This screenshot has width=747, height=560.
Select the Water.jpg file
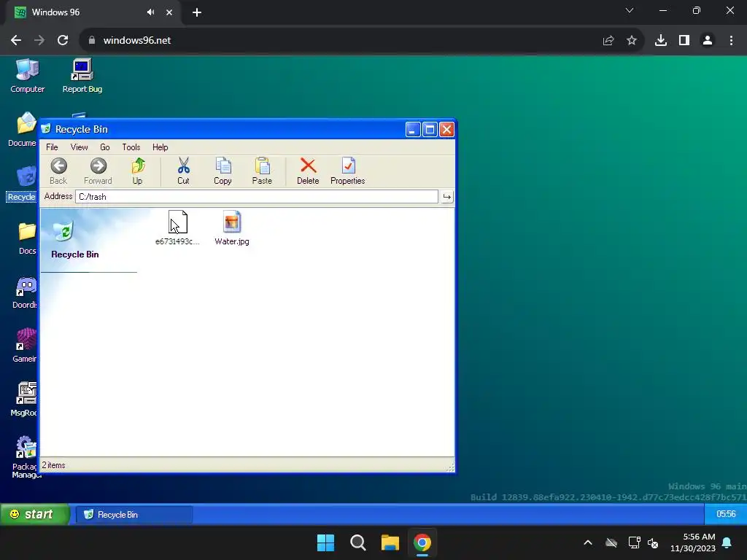tap(232, 228)
